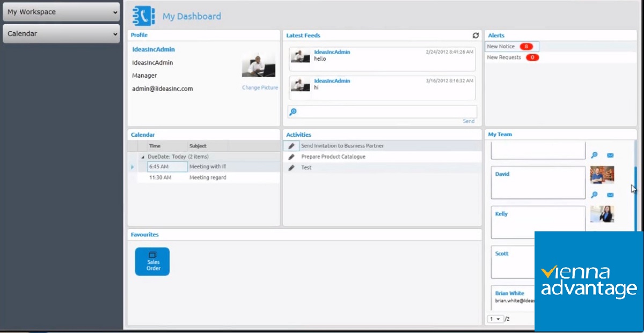Image resolution: width=644 pixels, height=333 pixels.
Task: Refresh the Latest Feeds panel
Action: [x=475, y=35]
